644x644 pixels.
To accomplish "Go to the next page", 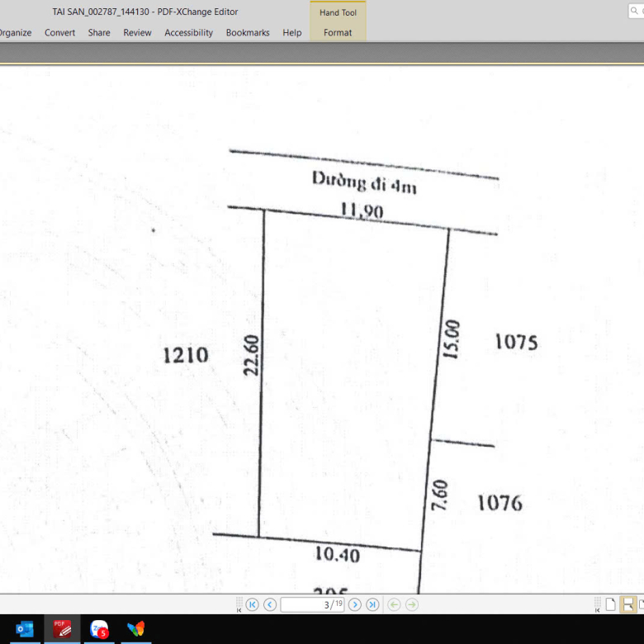I will tap(355, 604).
